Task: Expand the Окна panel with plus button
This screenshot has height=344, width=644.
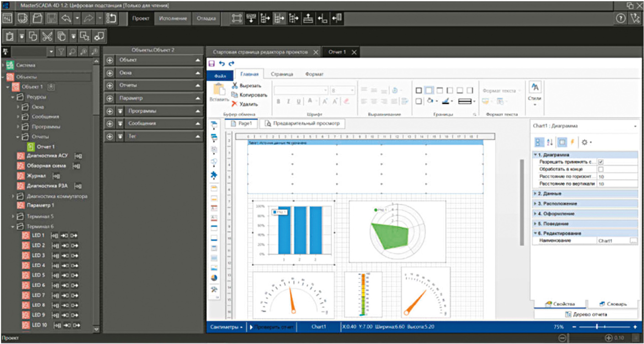Action: [x=109, y=73]
